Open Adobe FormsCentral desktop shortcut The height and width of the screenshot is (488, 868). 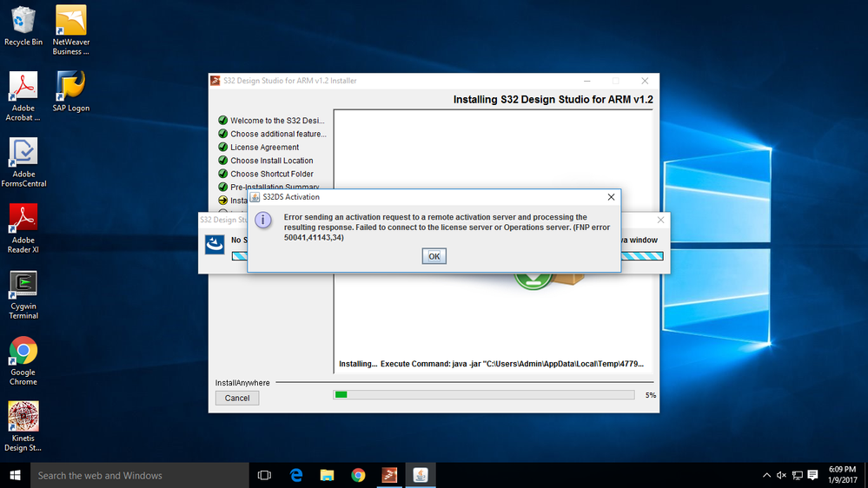tap(23, 162)
